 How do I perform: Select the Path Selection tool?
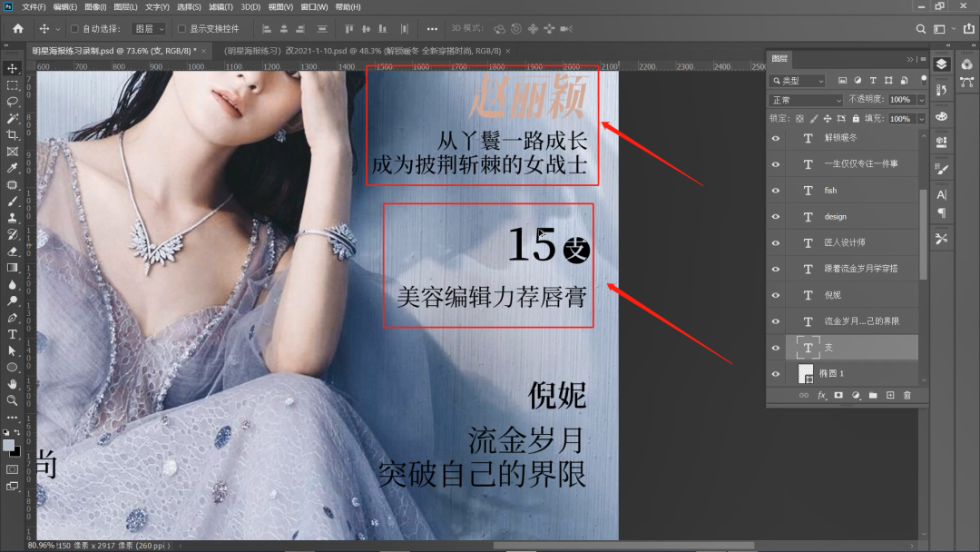pos(12,350)
